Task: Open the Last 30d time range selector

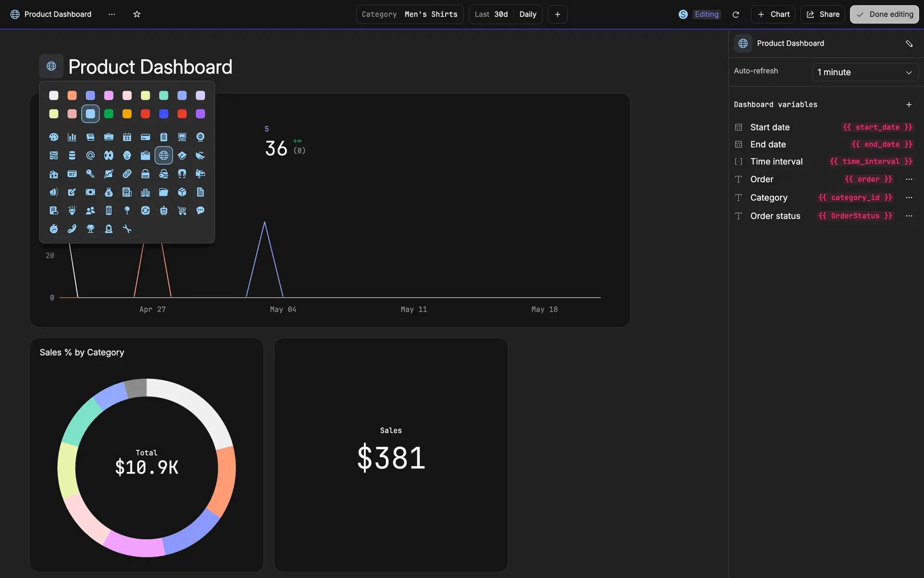Action: click(491, 14)
